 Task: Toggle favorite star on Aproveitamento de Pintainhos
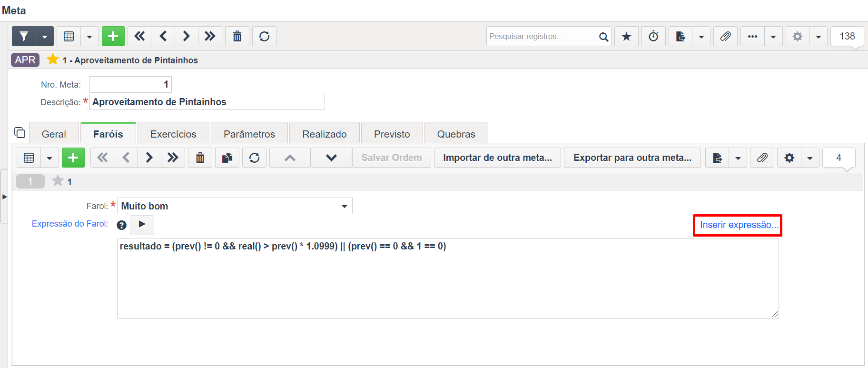(53, 60)
